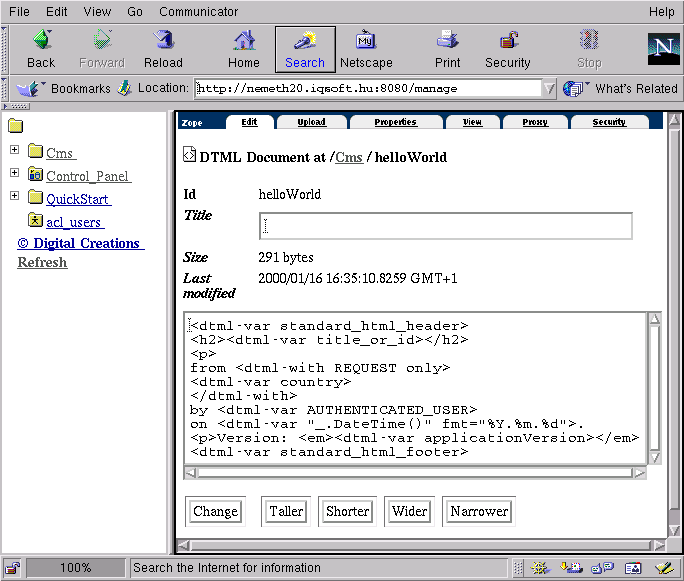
Task: Click the security lock status icon
Action: pos(13,568)
